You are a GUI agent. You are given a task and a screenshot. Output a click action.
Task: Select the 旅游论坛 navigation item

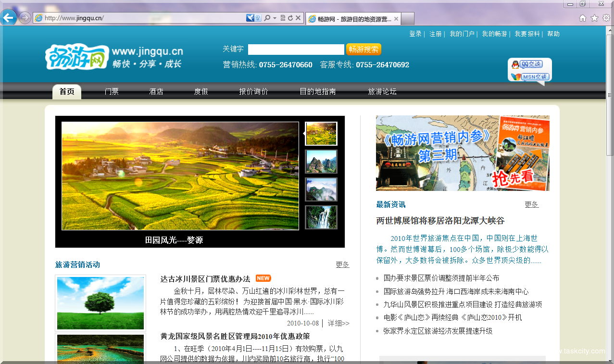[382, 91]
